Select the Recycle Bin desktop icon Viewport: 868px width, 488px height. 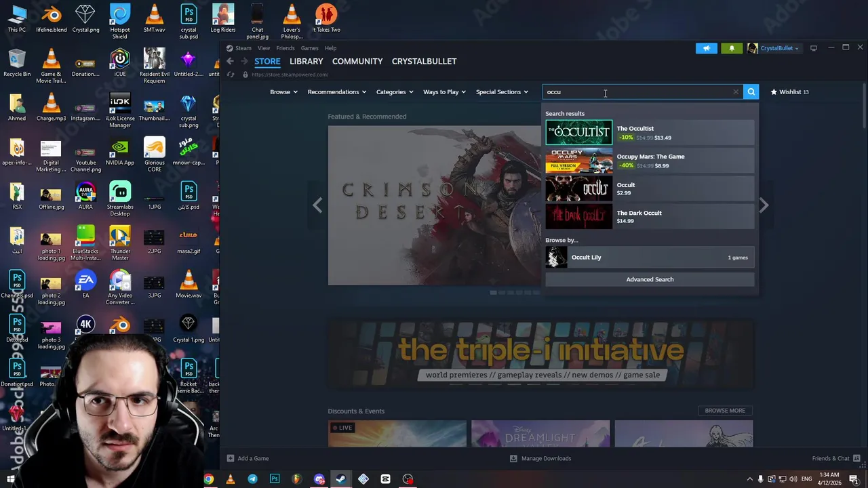pyautogui.click(x=17, y=62)
